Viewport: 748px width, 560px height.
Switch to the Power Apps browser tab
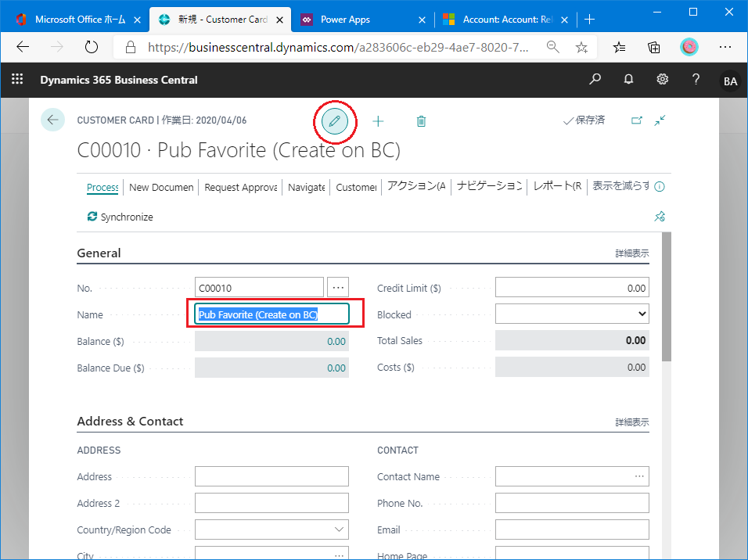tap(345, 20)
